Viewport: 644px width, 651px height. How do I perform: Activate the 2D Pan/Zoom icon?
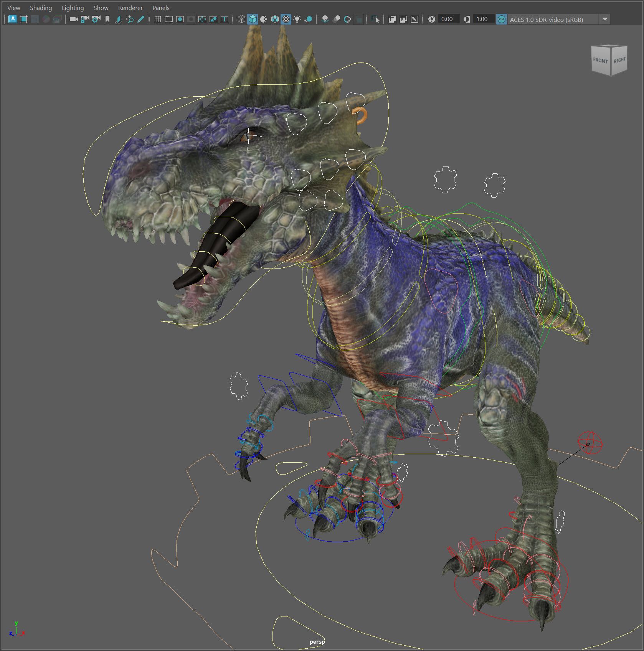(x=130, y=19)
